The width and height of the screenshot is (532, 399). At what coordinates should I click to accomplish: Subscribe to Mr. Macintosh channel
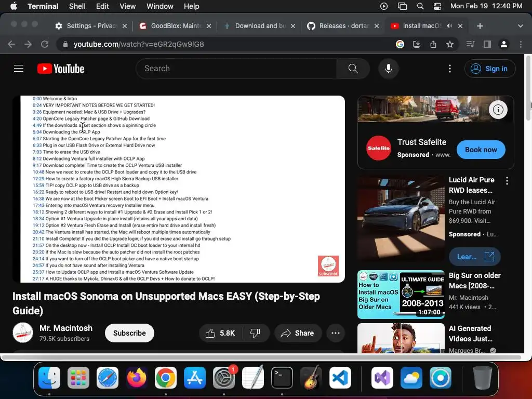[x=129, y=333]
